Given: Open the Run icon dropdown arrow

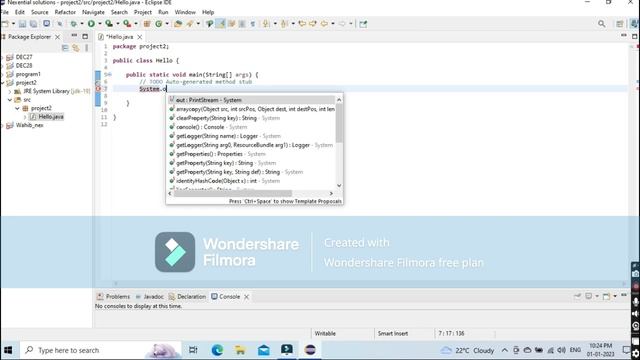Looking at the screenshot, I should point(100,24).
